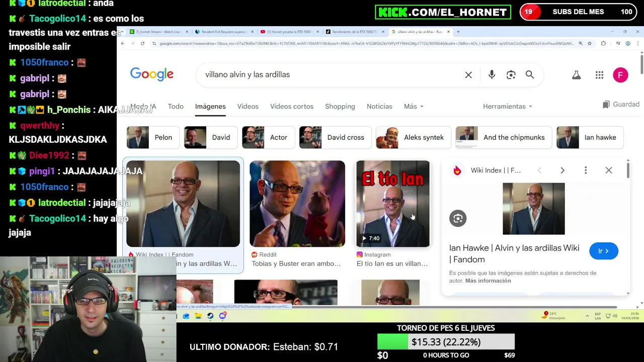
Task: Select the David cross suggestion chip
Action: tap(335, 138)
